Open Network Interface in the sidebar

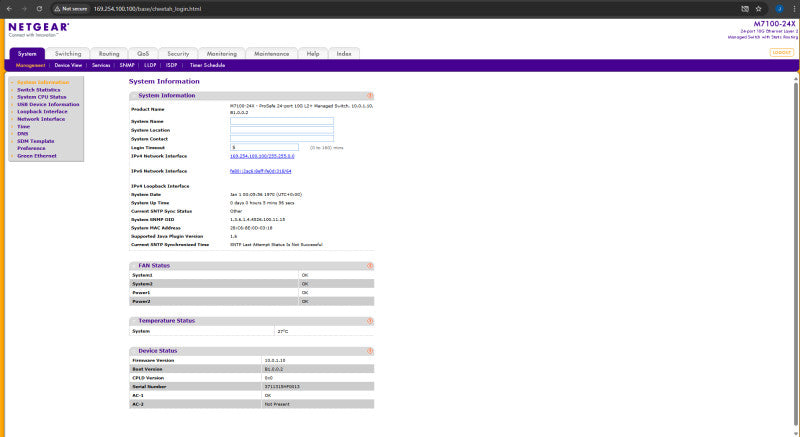[41, 119]
